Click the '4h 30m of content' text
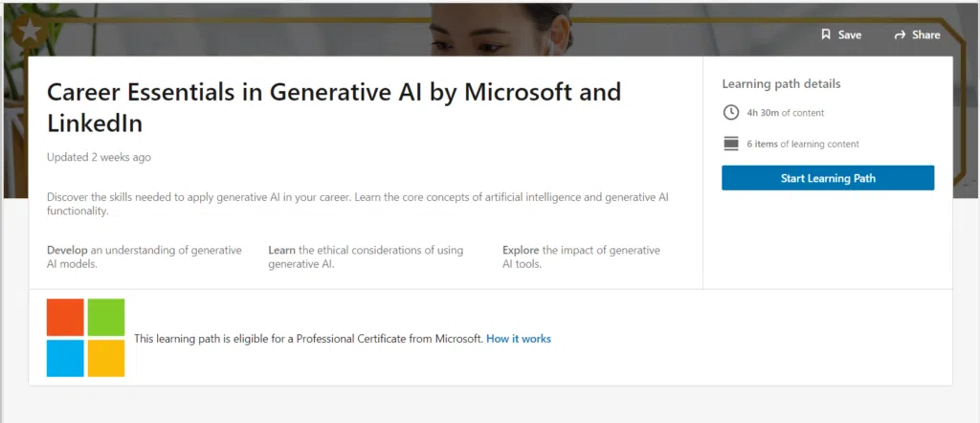The image size is (980, 423). coord(786,113)
